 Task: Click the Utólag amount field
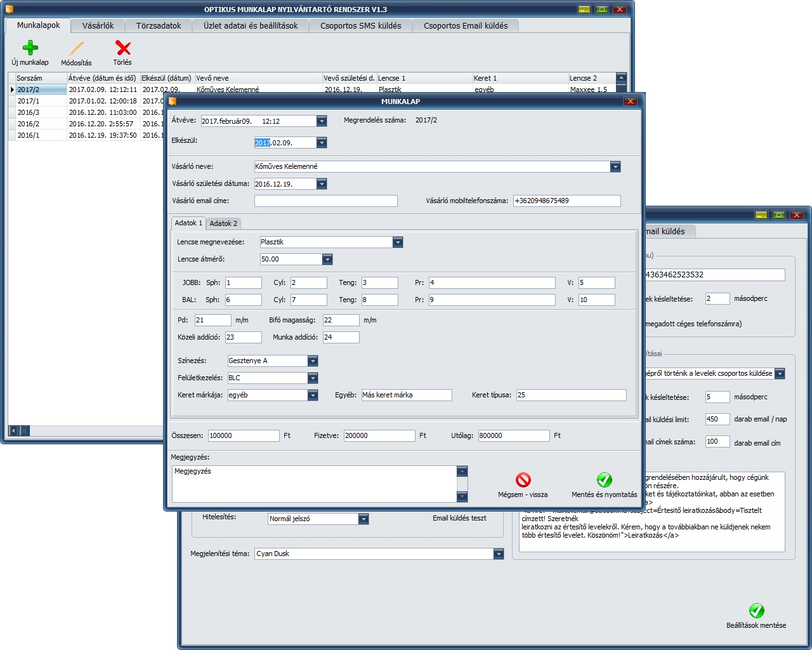[514, 435]
